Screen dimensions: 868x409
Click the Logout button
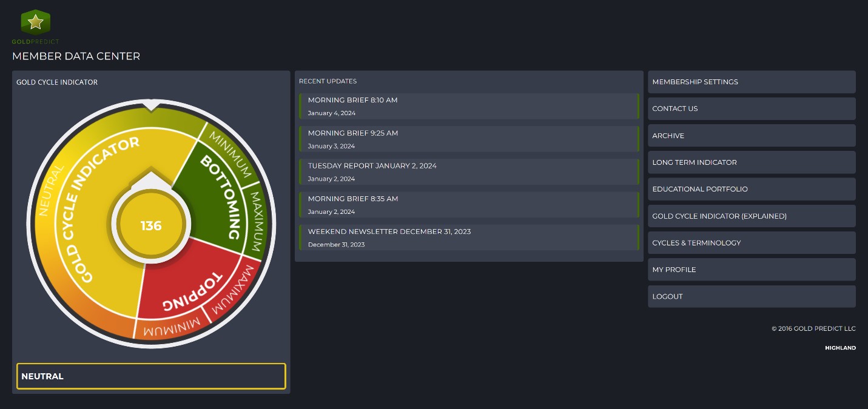point(751,296)
